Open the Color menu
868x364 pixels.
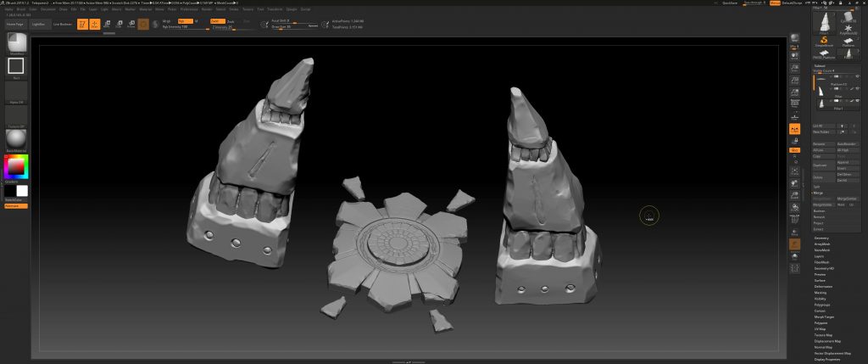tap(33, 8)
